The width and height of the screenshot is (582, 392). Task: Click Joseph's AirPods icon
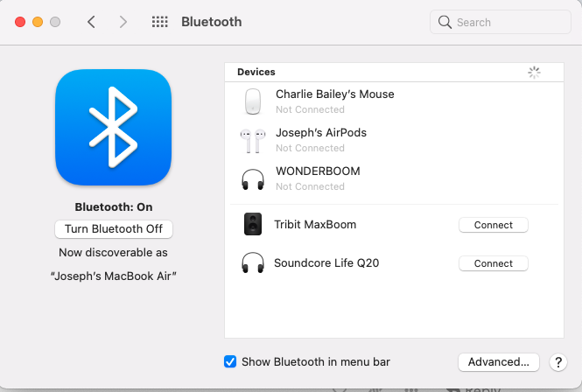[x=253, y=140]
